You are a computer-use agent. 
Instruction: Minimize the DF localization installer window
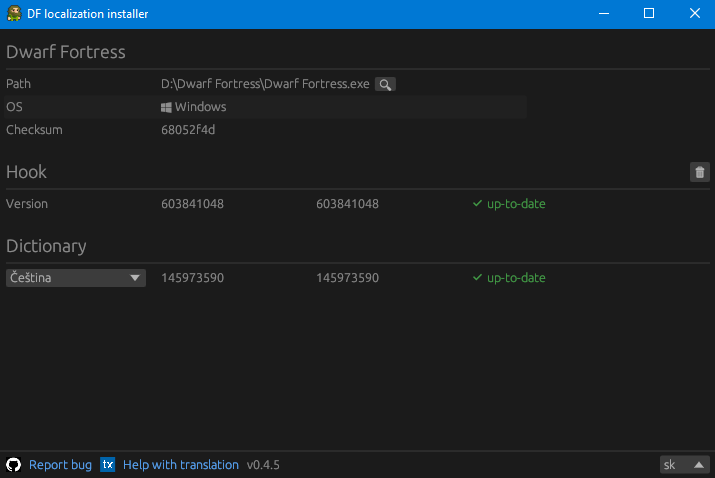tap(603, 14)
